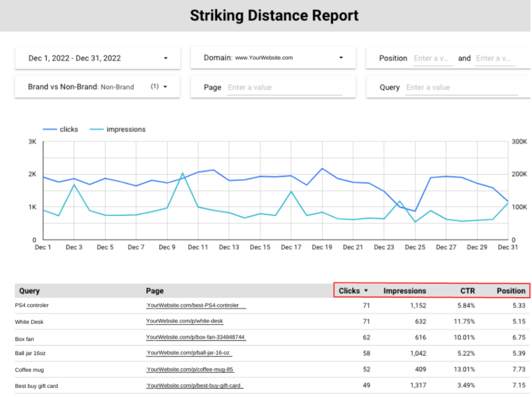Toggle the impressions series in the chart legend
This screenshot has width=532, height=398.
pyautogui.click(x=125, y=129)
